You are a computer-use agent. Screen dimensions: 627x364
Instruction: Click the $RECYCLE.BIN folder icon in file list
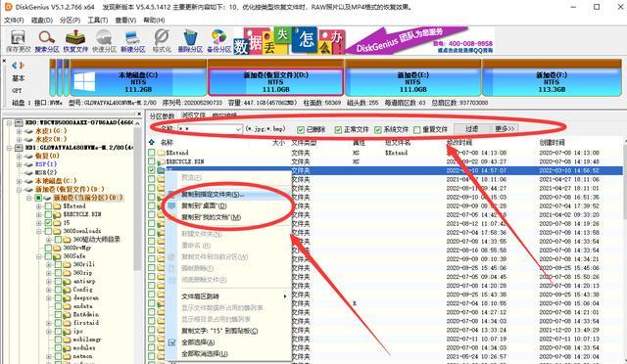pos(161,161)
